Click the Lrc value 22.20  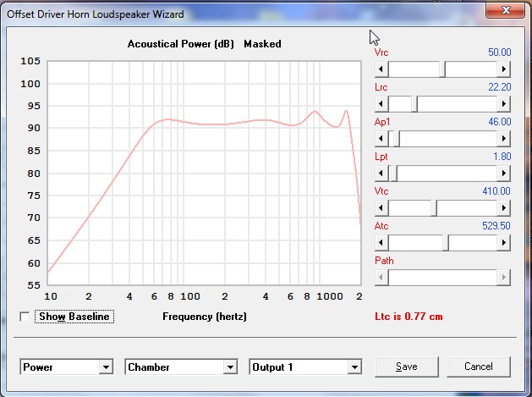point(499,87)
